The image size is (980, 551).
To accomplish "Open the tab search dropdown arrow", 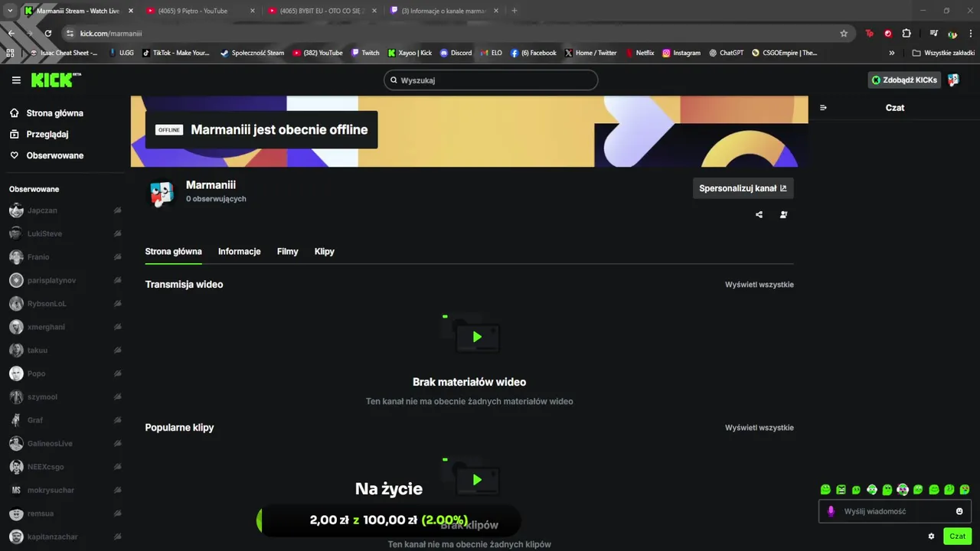I will click(x=10, y=11).
